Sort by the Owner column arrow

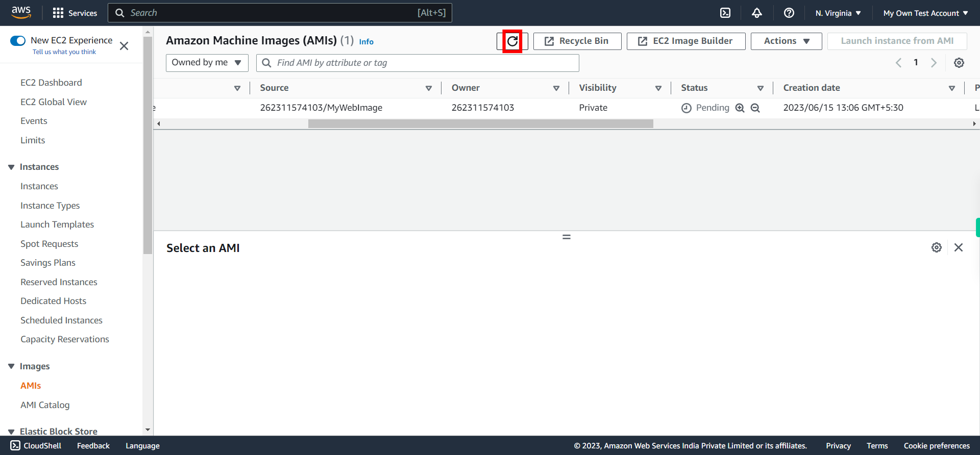click(556, 88)
